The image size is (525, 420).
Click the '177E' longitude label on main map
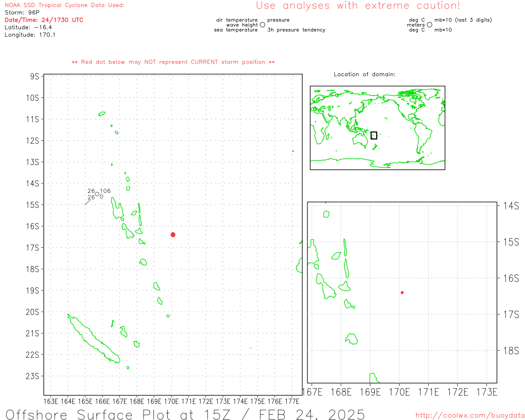point(292,401)
